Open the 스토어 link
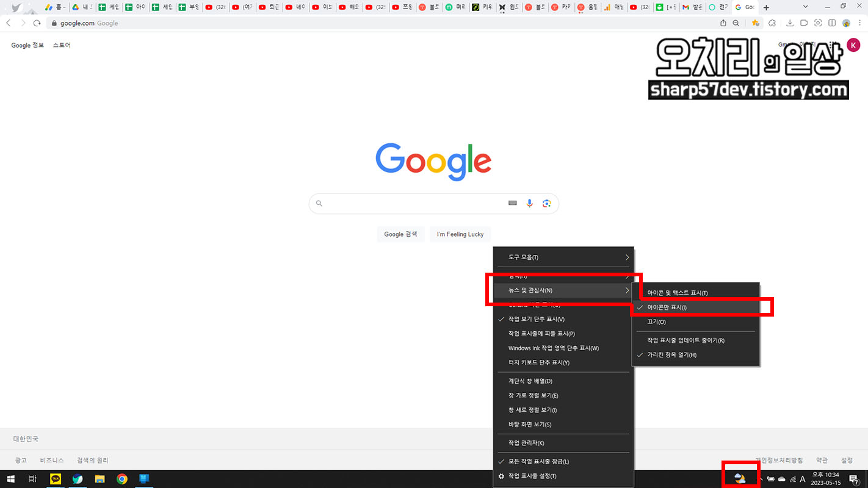 click(x=62, y=45)
